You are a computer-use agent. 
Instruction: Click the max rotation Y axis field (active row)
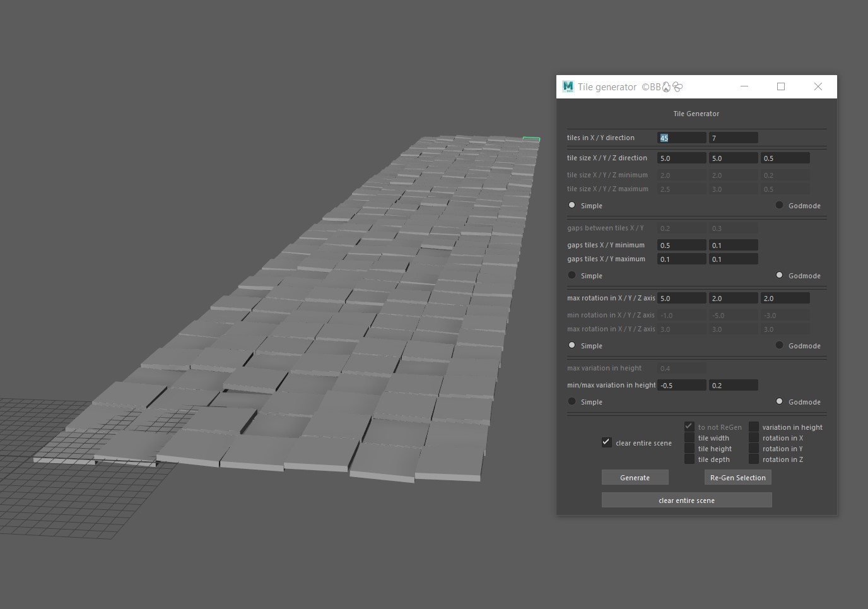click(x=734, y=298)
